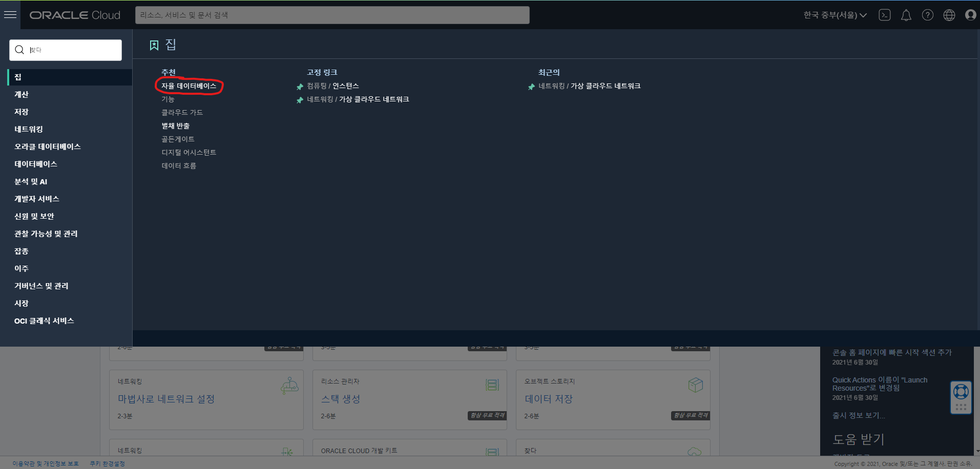Open 스택 생성 quick action

click(x=341, y=399)
